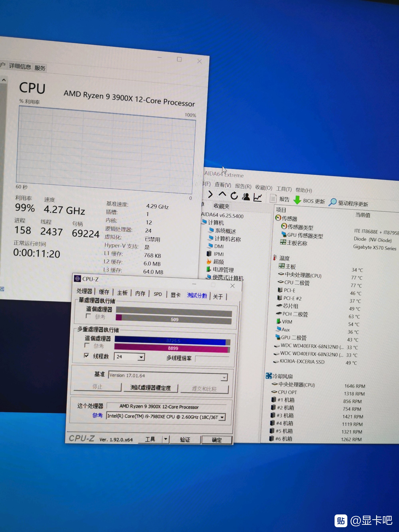
Task: Switch to 内存 tab in CPU-Z
Action: point(140,293)
